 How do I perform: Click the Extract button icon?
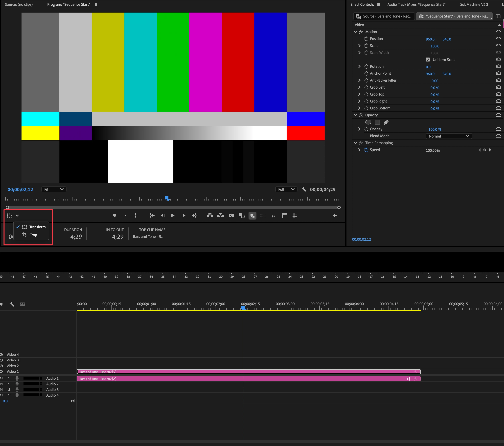pyautogui.click(x=220, y=216)
